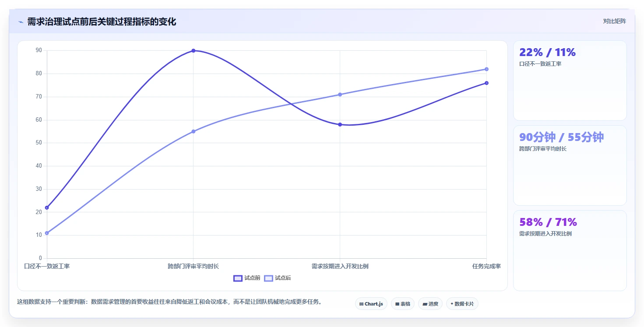Click the 试点后 point at 口径不一致返工率

click(47, 233)
